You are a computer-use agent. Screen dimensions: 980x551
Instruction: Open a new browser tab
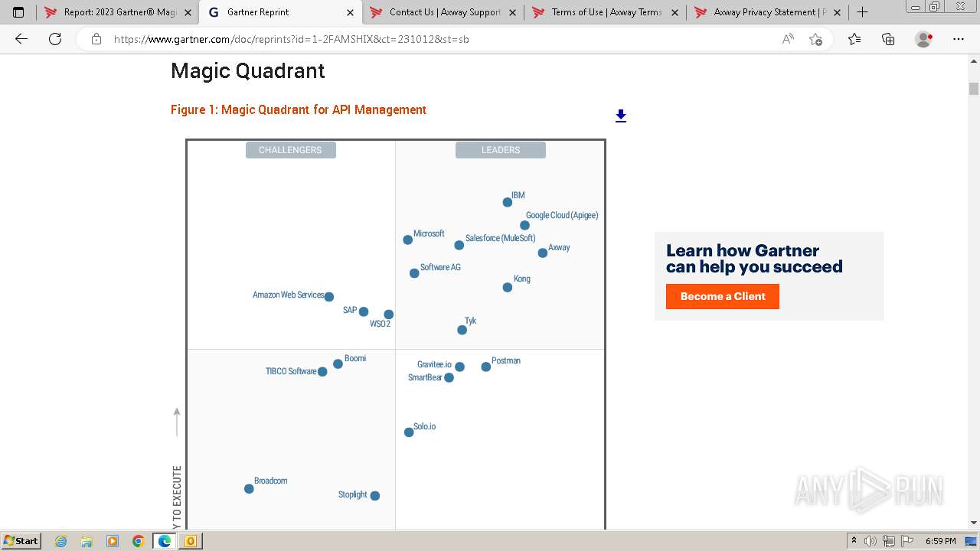(863, 12)
